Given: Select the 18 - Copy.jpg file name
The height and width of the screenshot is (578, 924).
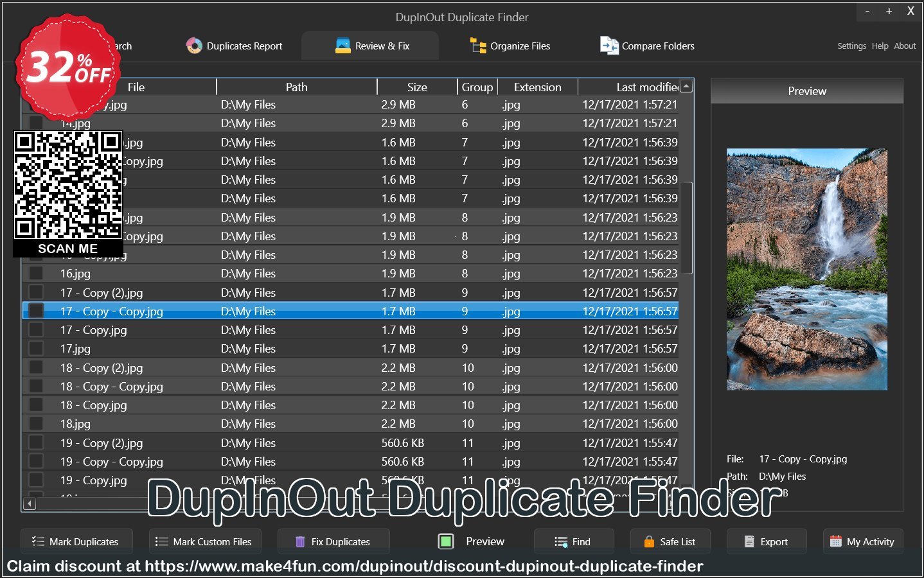Looking at the screenshot, I should click(x=94, y=405).
